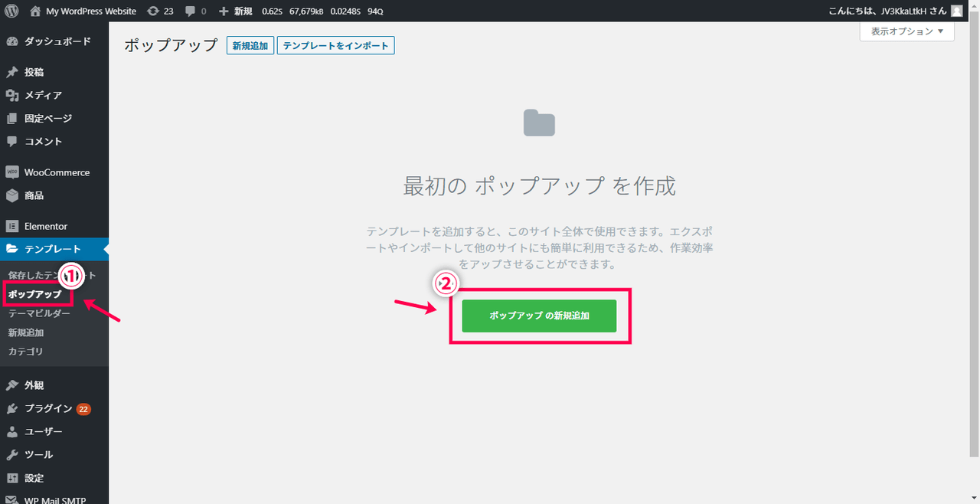Click the 外観 paintbrush icon
The image size is (980, 504).
pos(11,385)
